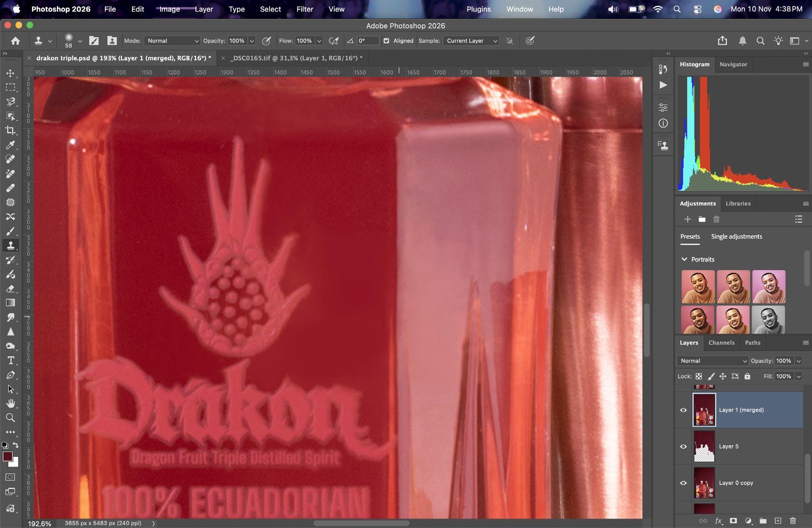Click the Home button in options bar
Screen dimensions: 812x528
pos(15,41)
